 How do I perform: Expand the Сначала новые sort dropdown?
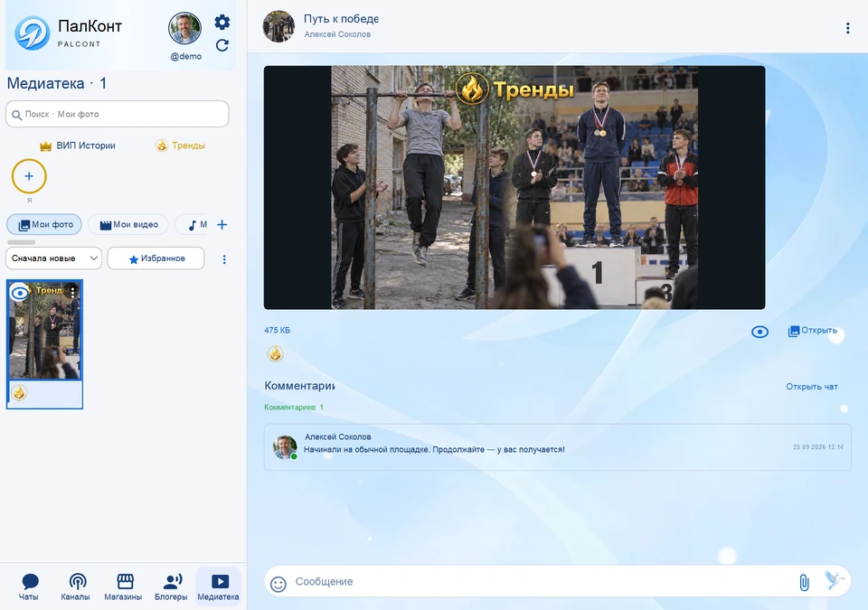tap(53, 258)
